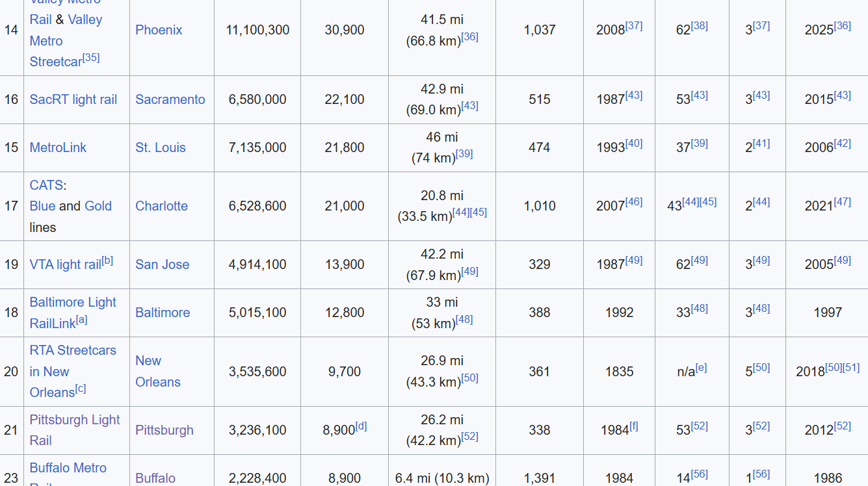Click the cell reading 9,700

click(345, 372)
